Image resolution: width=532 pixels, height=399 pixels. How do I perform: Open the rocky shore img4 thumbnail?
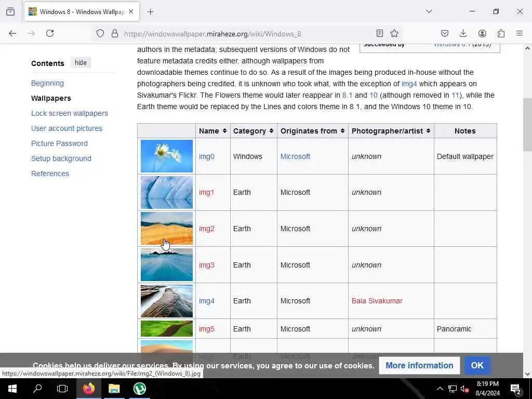pyautogui.click(x=167, y=301)
